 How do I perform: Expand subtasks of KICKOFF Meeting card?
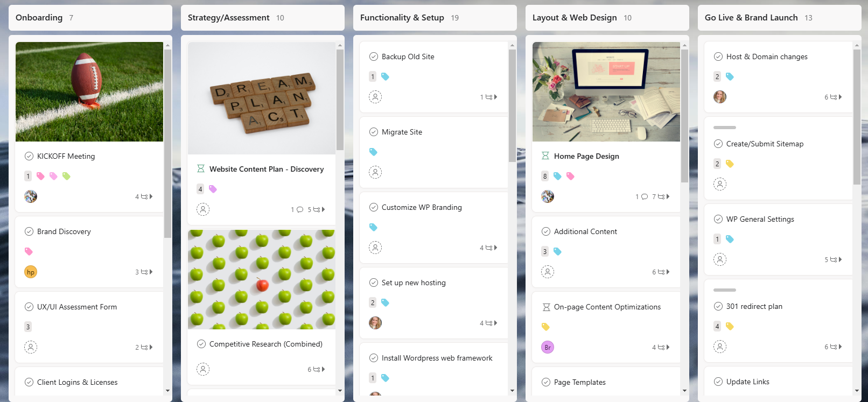151,196
